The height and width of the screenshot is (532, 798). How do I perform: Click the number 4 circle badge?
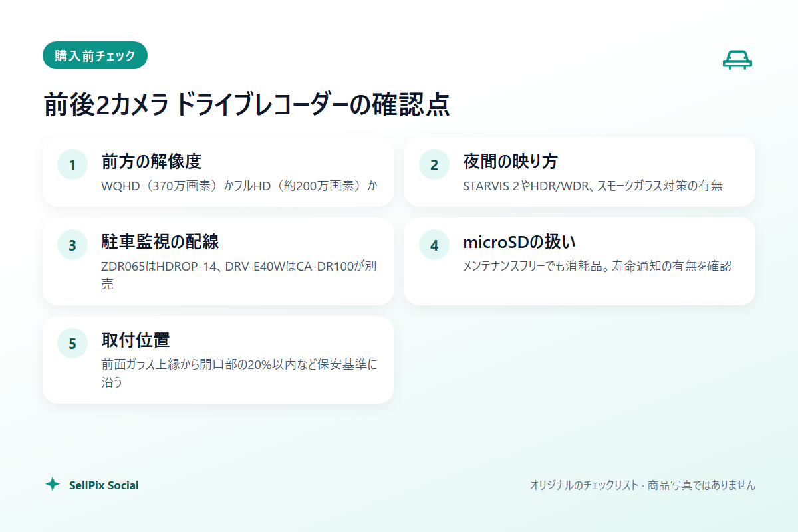coord(434,245)
